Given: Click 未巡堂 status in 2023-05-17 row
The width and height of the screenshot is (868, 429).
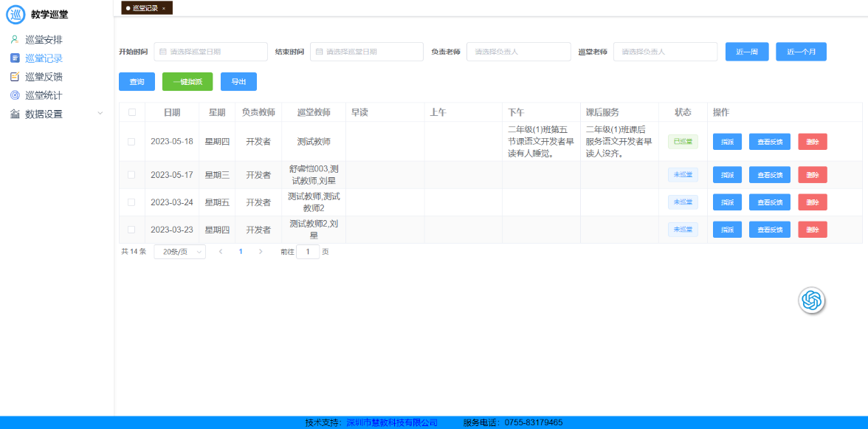Looking at the screenshot, I should [x=683, y=175].
